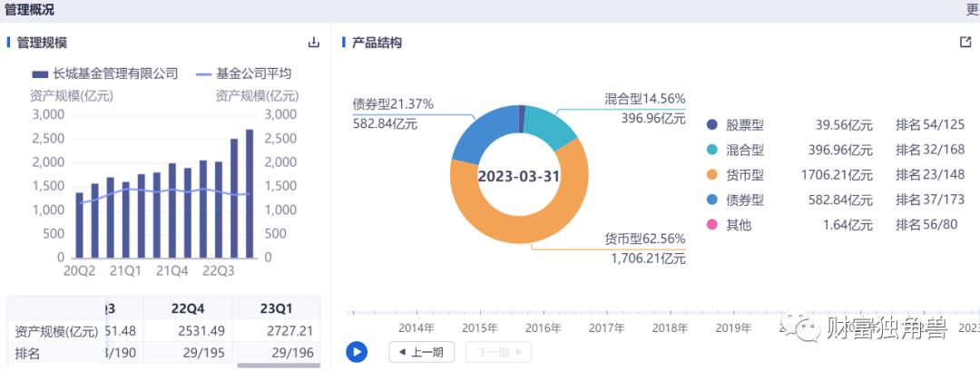Click the 2023-03-31 date in donut center
Image resolution: width=980 pixels, height=371 pixels.
coord(519,176)
